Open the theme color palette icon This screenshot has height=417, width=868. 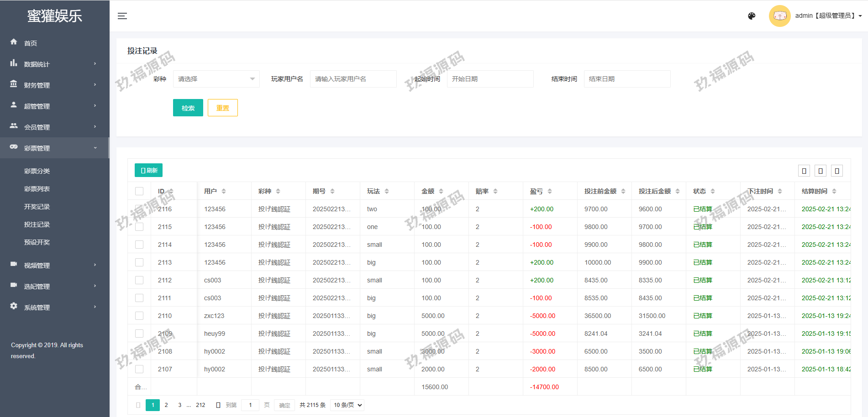click(752, 16)
